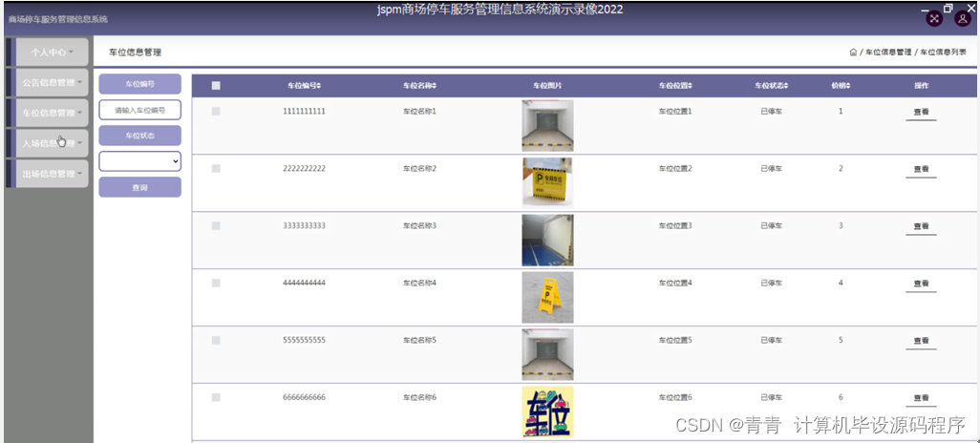Open the garage thumbnail for 车位名称5
Screen dimensions: 980x443
[x=547, y=354]
